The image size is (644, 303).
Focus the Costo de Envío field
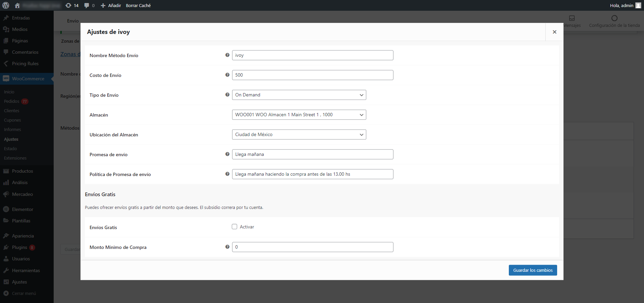coord(313,75)
